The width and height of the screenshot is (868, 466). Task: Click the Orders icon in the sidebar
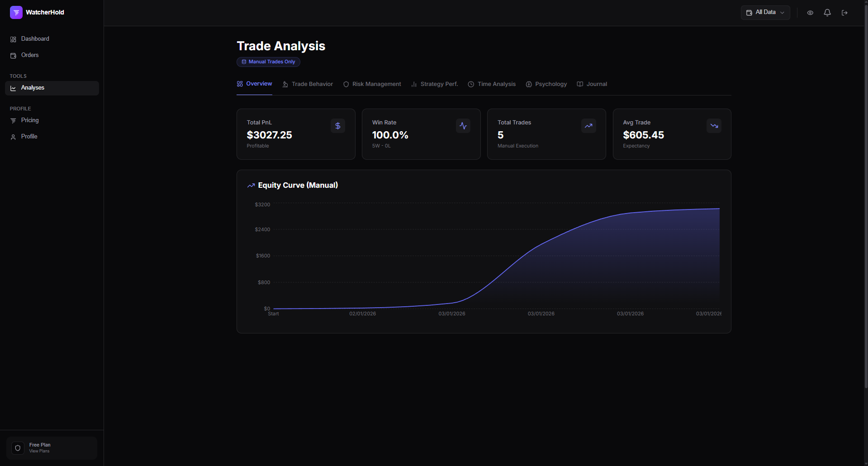tap(13, 55)
